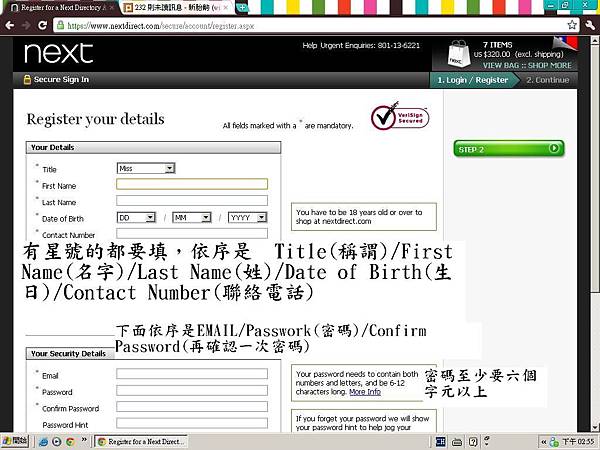Click the network tray icon

point(554,442)
